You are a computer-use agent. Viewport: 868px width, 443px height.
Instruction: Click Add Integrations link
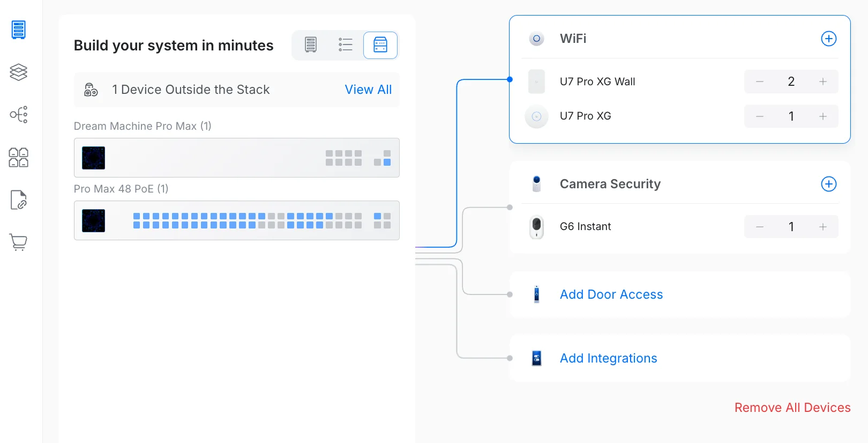coord(608,358)
